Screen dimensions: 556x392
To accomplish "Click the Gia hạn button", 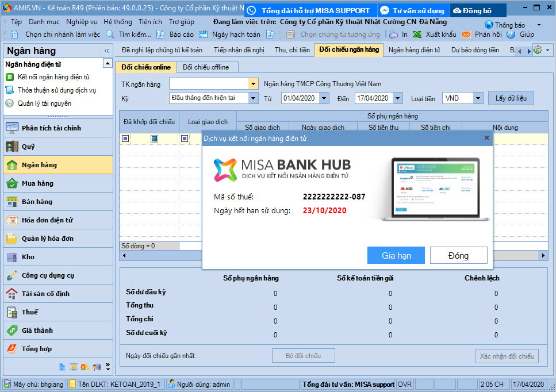I will 396,255.
